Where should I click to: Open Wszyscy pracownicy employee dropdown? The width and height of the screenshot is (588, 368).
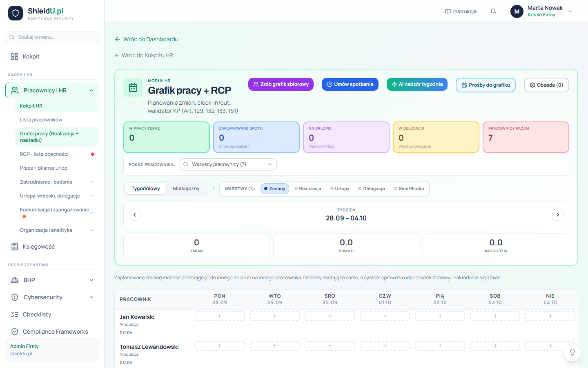pos(228,164)
